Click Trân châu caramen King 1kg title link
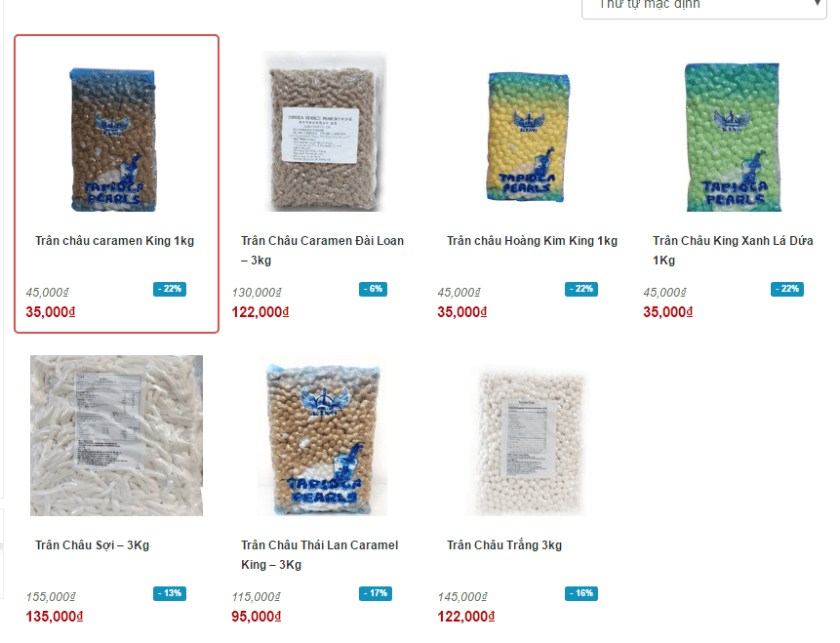The height and width of the screenshot is (643, 840). click(x=115, y=241)
